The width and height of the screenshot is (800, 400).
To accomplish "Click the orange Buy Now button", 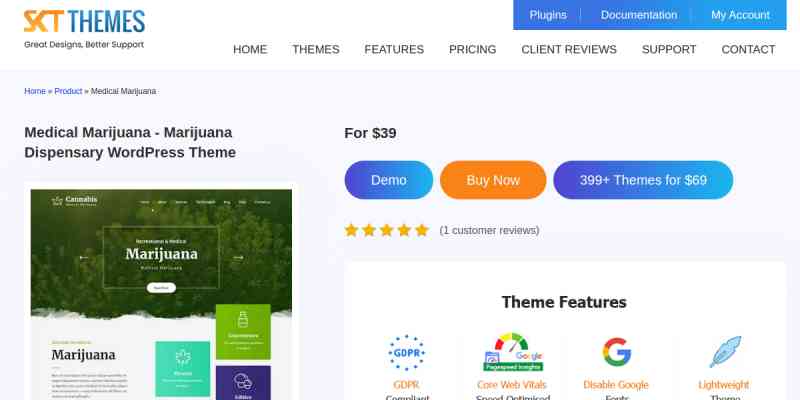I will [493, 180].
